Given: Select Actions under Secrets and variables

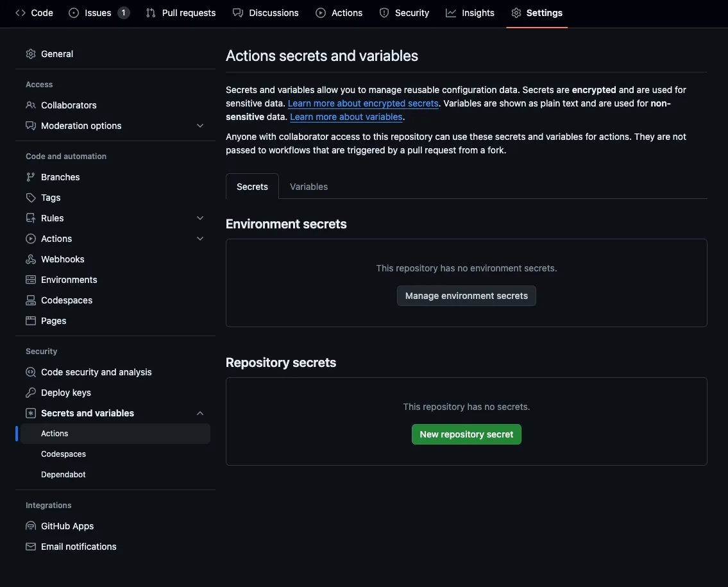Looking at the screenshot, I should point(115,433).
